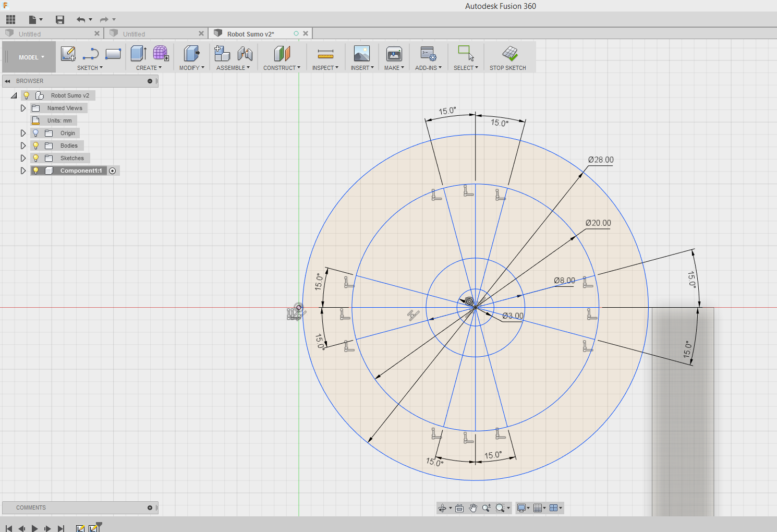The width and height of the screenshot is (777, 532).
Task: Click the New Component assemble icon
Action: [x=222, y=53]
